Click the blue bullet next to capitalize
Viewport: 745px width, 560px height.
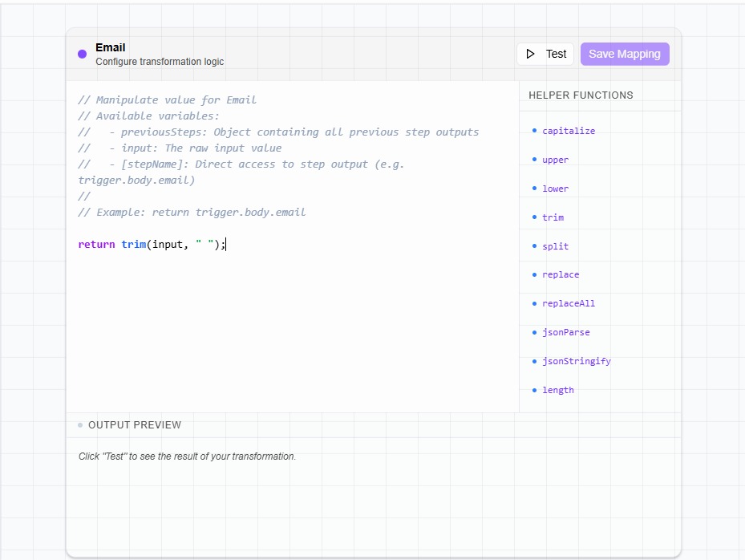(535, 130)
